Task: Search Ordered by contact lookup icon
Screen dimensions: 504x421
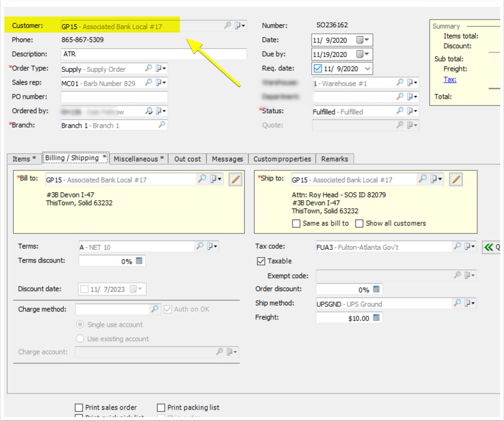Action: 148,111
